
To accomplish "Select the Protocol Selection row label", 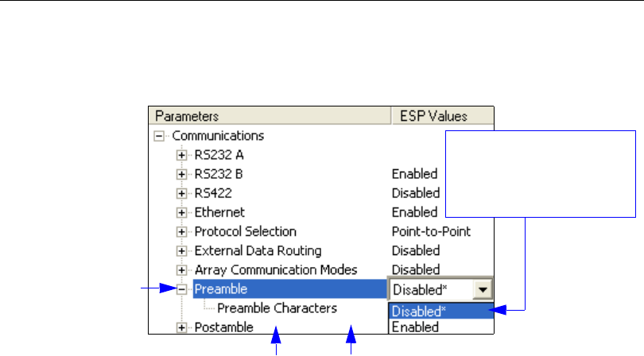I will pyautogui.click(x=245, y=232).
